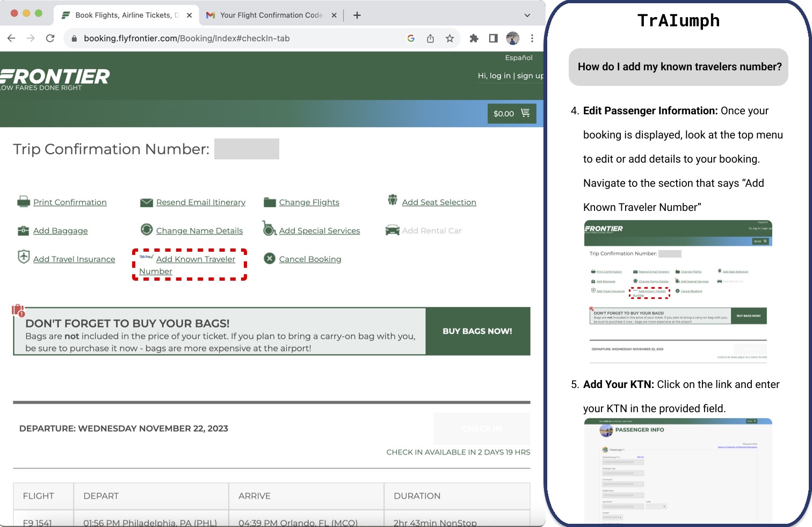The height and width of the screenshot is (527, 812).
Task: Open Change Flights link
Action: click(x=309, y=202)
